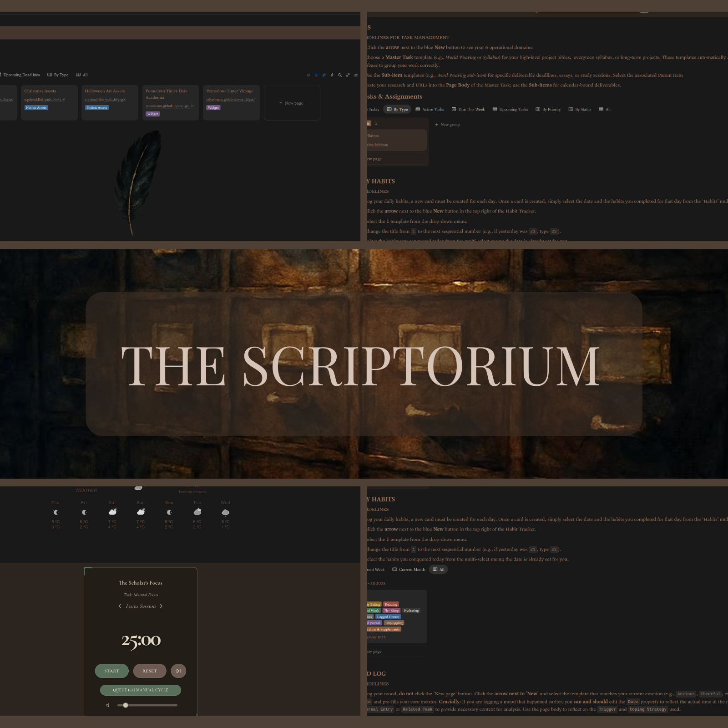Open the Pomodoro Timer Vintage card
The height and width of the screenshot is (728, 728).
(x=231, y=102)
